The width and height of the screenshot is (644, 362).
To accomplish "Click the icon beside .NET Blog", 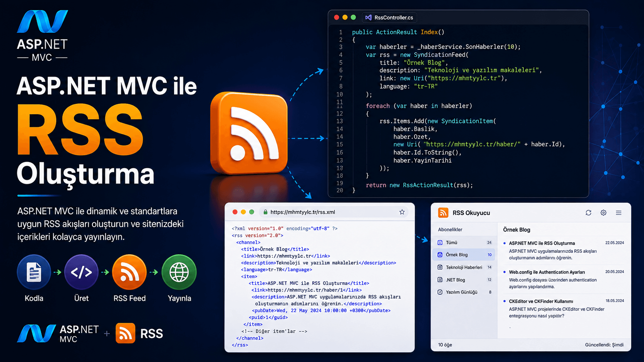I will point(440,280).
